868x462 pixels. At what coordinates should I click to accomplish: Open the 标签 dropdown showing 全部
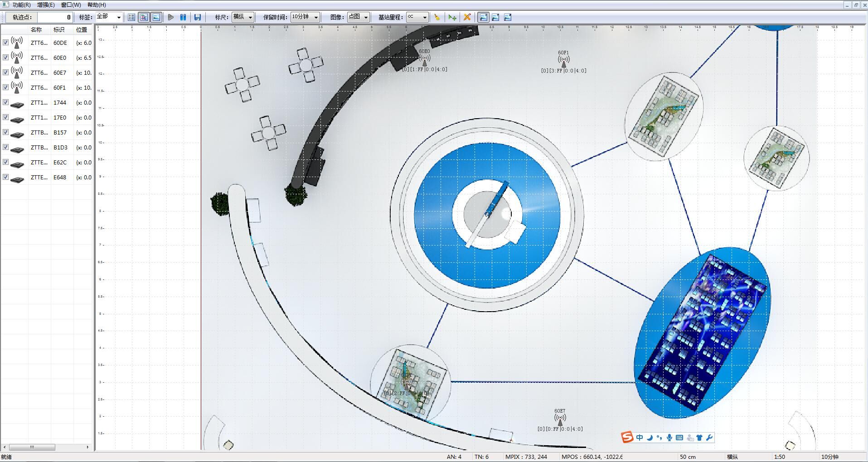coord(109,17)
